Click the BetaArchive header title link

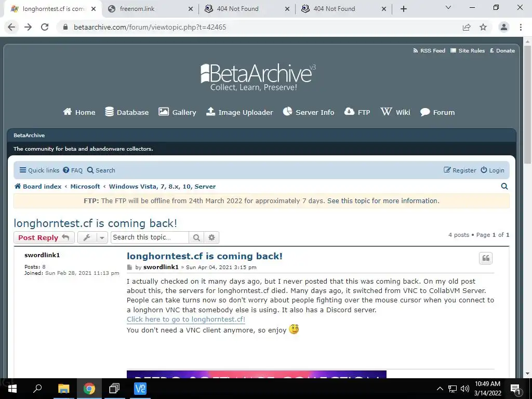click(29, 136)
